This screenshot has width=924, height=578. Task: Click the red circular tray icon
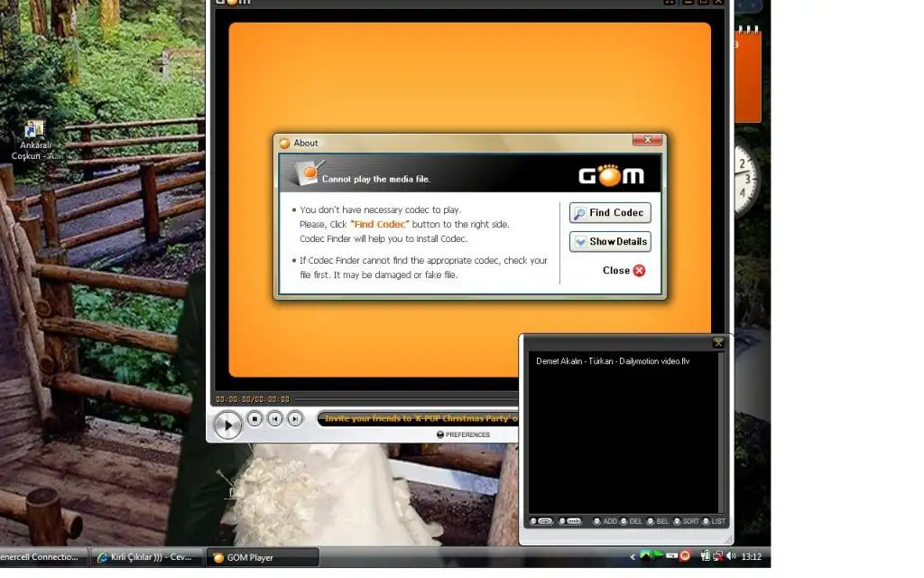coord(685,555)
